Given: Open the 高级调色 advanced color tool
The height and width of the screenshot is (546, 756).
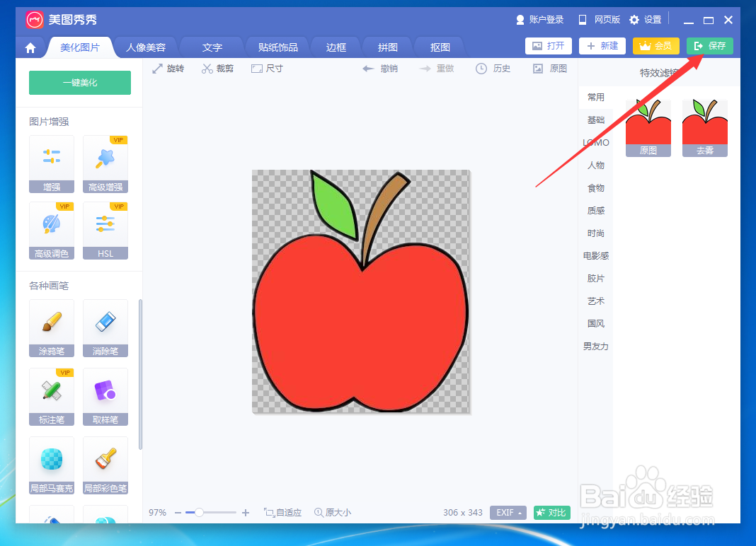Looking at the screenshot, I should pyautogui.click(x=51, y=231).
